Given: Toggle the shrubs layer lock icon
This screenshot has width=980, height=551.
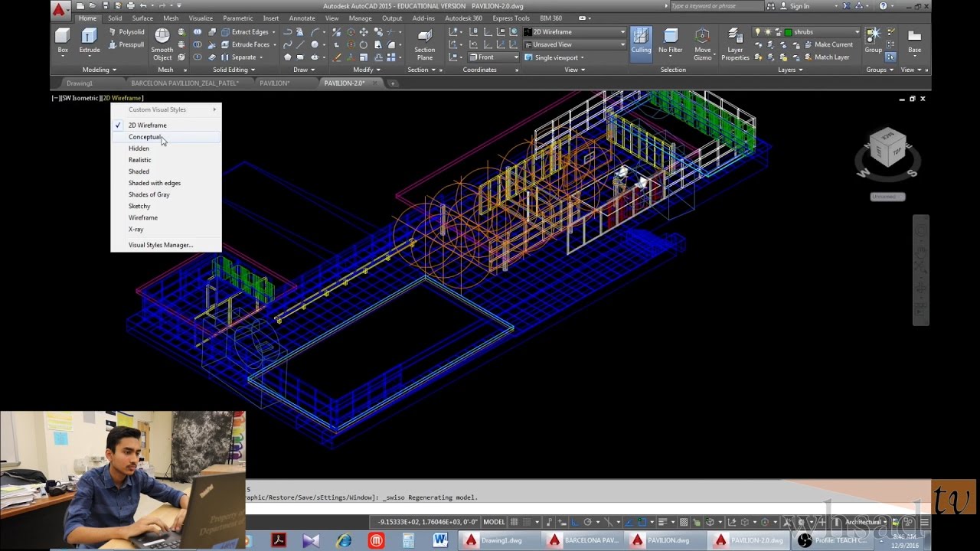Looking at the screenshot, I should [777, 32].
